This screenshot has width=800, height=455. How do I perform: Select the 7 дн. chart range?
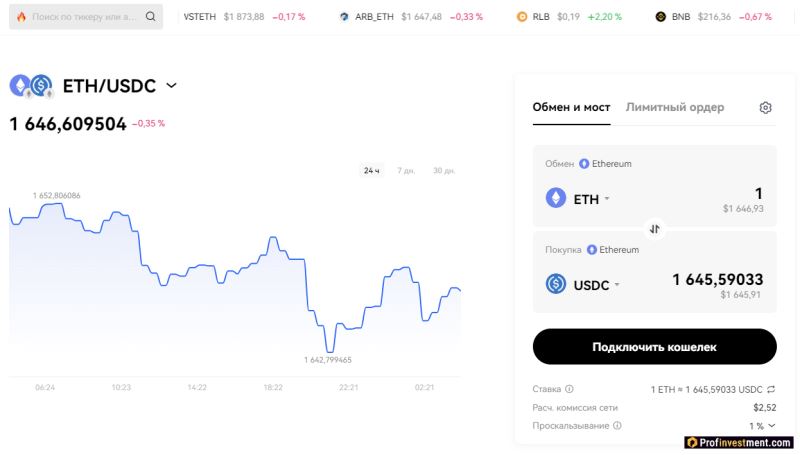tap(406, 170)
